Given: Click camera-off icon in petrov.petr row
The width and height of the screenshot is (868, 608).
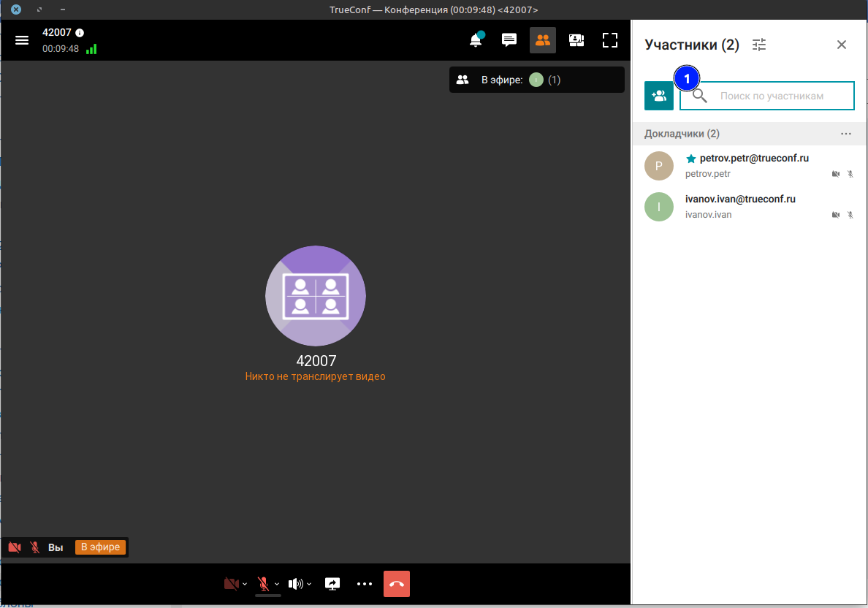Looking at the screenshot, I should point(836,174).
